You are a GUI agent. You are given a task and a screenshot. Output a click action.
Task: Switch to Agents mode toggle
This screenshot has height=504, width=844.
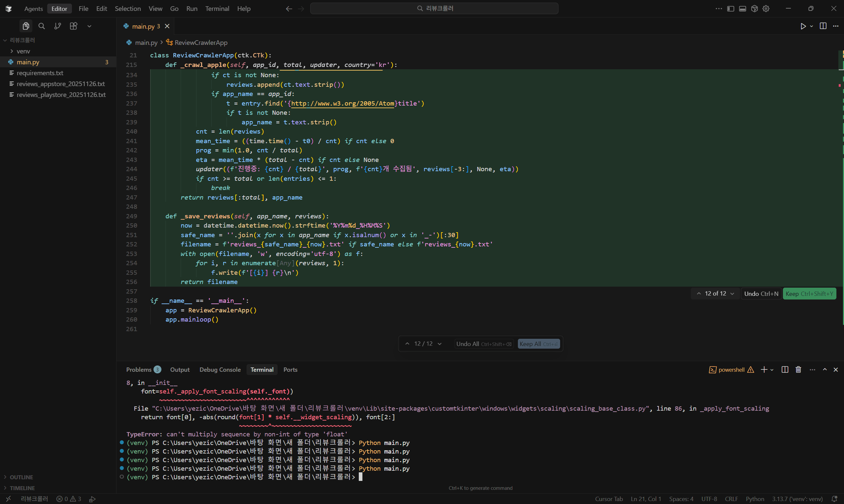pos(33,9)
